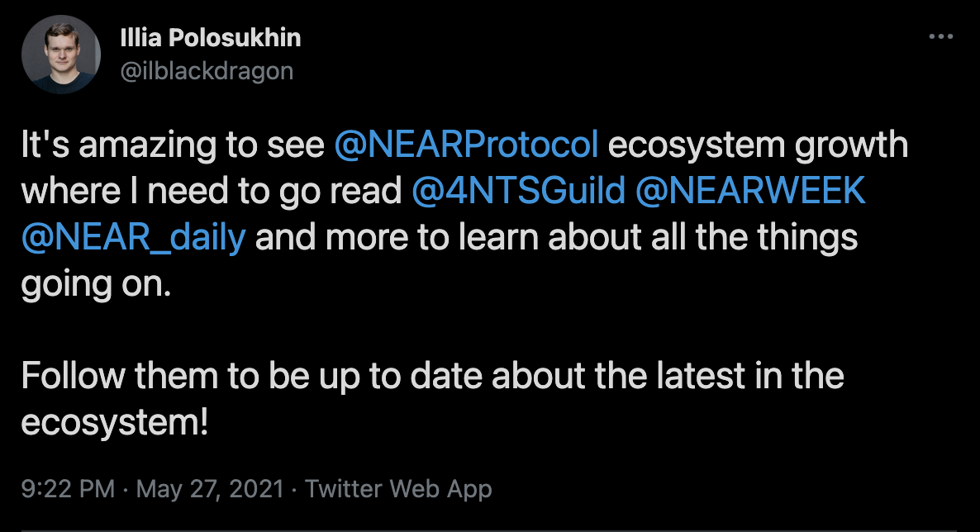
Task: Open the tweet's more options menu
Action: [941, 37]
